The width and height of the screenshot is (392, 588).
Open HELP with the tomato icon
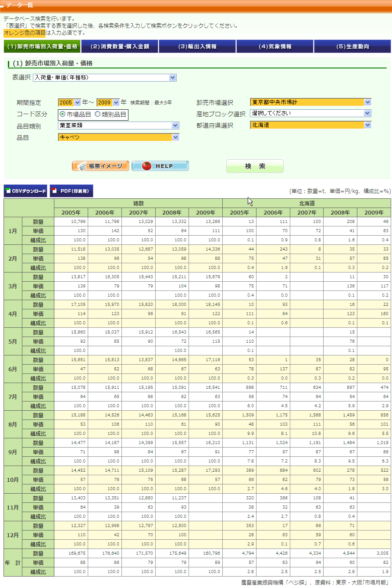pyautogui.click(x=160, y=166)
